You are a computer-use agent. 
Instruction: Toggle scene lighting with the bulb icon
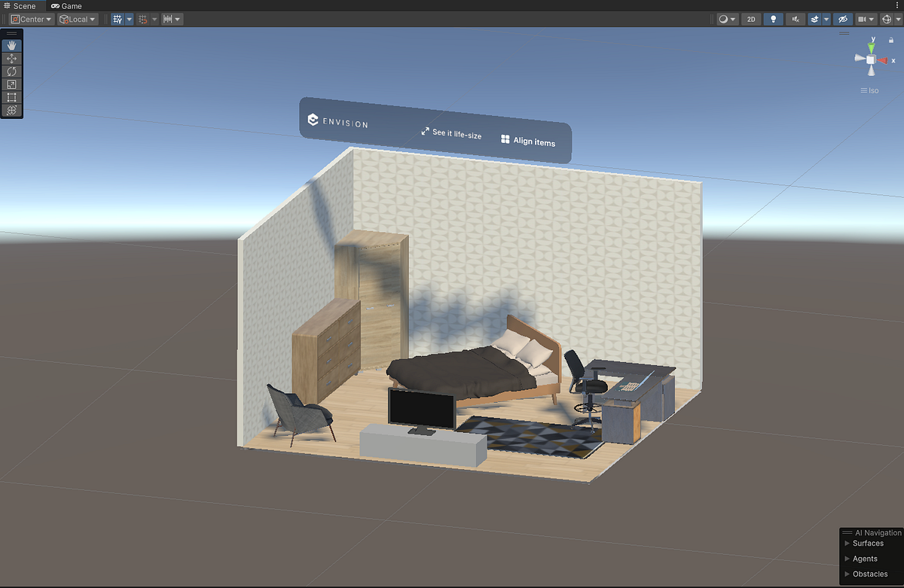point(773,19)
